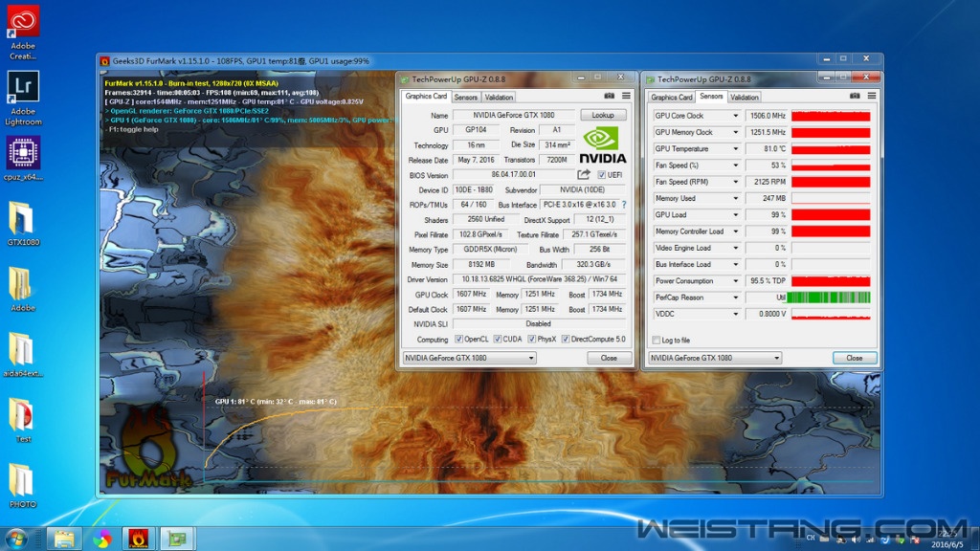980x551 pixels.
Task: Expand the Power Consumption sensor dropdown
Action: [x=735, y=281]
